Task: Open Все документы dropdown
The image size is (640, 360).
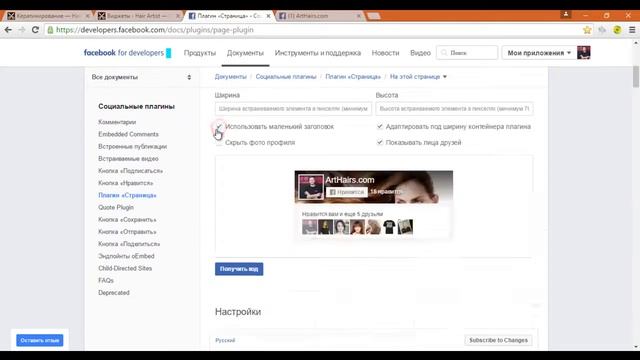Action: pyautogui.click(x=141, y=77)
